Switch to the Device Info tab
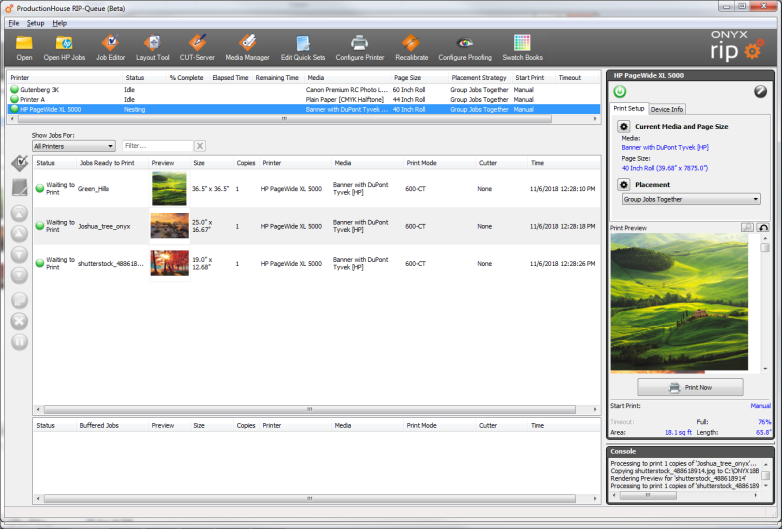This screenshot has width=782, height=529. click(x=667, y=109)
